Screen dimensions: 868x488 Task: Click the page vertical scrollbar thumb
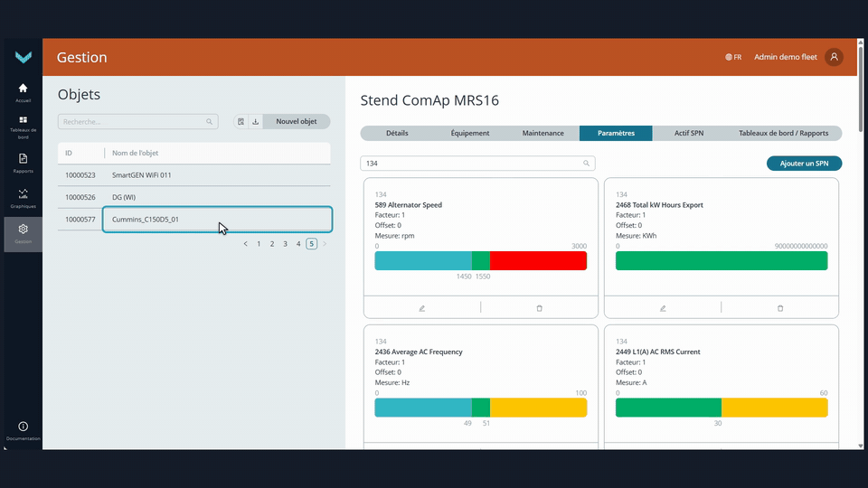coord(860,89)
